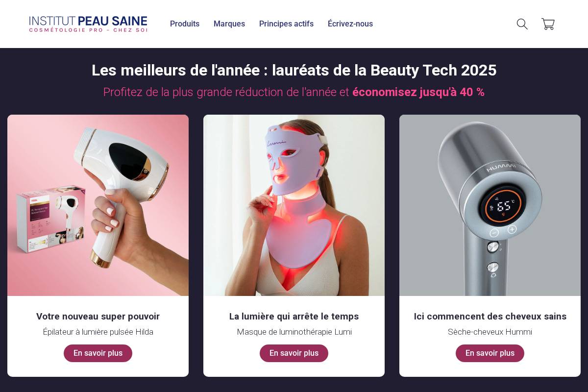Click the 'économisez jusqu'à 40 %' promotion text
588x392 pixels.
[418, 92]
